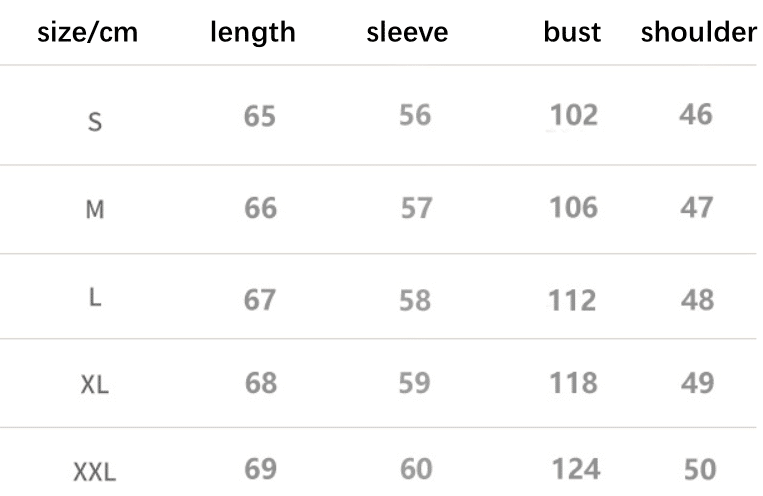Select bust value 102 in S row
The height and width of the screenshot is (496, 763).
(574, 115)
